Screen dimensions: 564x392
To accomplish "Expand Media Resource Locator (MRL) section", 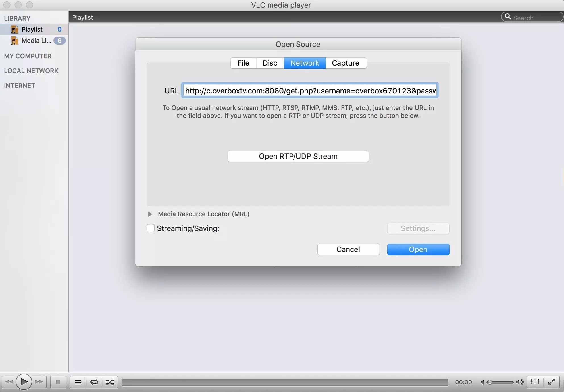I will click(x=150, y=214).
